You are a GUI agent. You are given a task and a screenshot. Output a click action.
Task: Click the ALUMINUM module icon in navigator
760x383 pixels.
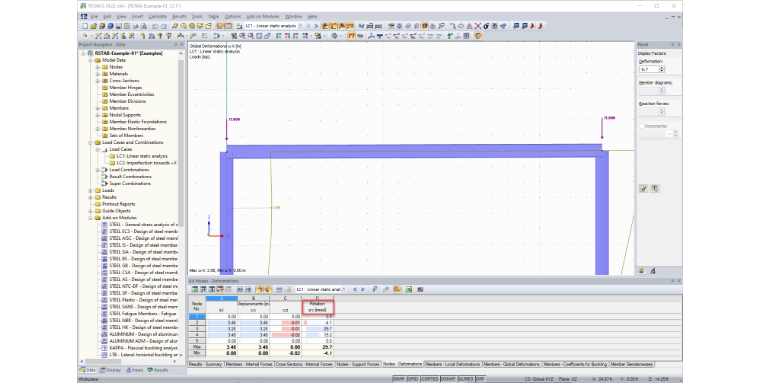(105, 334)
